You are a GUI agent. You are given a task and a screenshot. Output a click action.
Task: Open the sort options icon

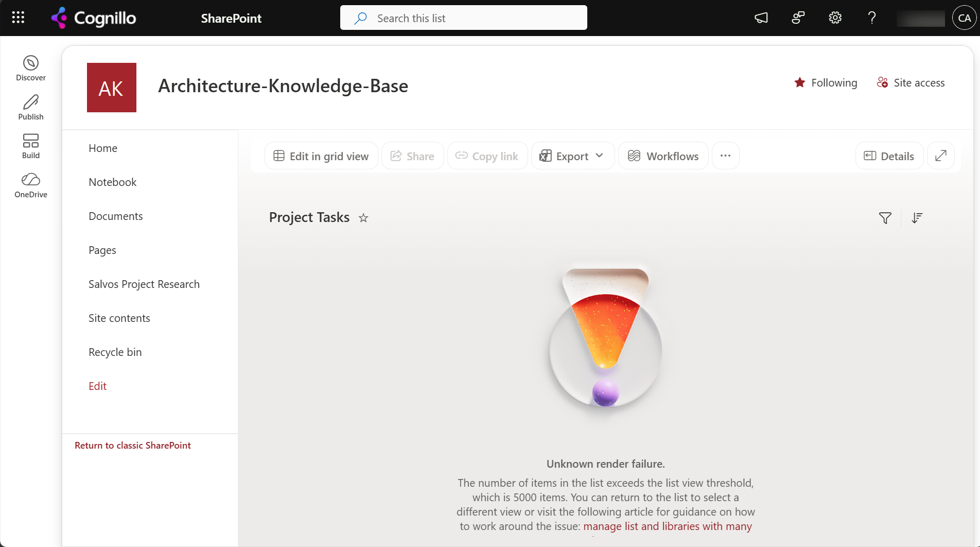[x=917, y=218]
